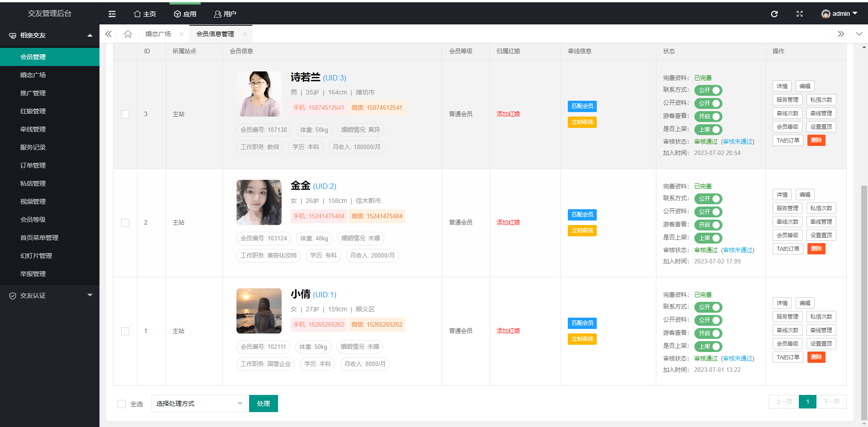868x427 pixels.
Task: Delete member 诗若兰 with 删除 button
Action: click(x=816, y=141)
